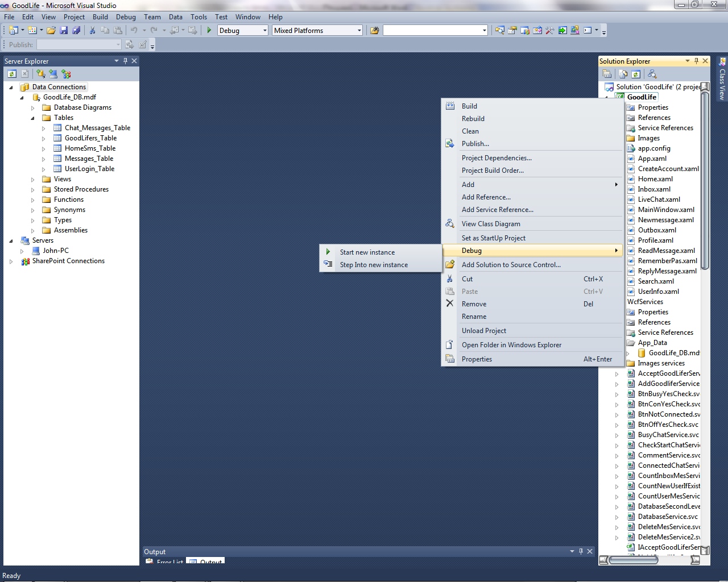Open the Add submenu in the context menu
728x582 pixels.
[x=532, y=185]
